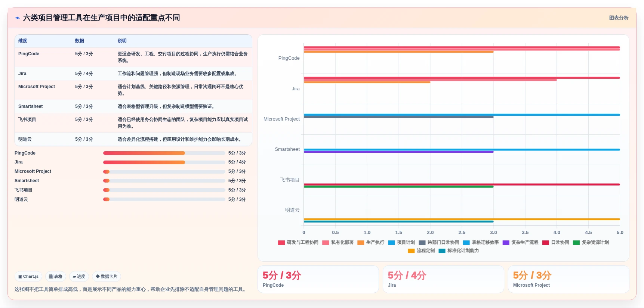This screenshot has width=644, height=308.
Task: Click the Microsoft Project progress bar
Action: pyautogui.click(x=164, y=172)
